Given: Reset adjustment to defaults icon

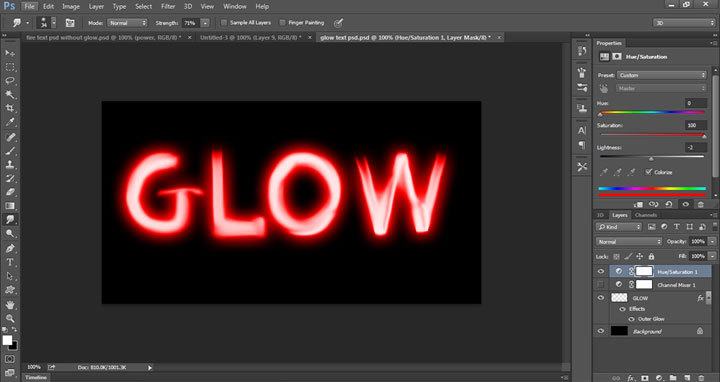Looking at the screenshot, I should [x=669, y=204].
